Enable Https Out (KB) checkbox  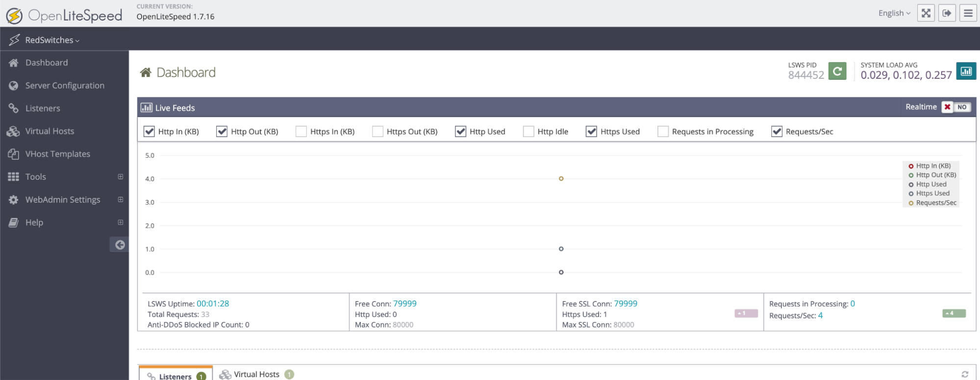tap(377, 131)
